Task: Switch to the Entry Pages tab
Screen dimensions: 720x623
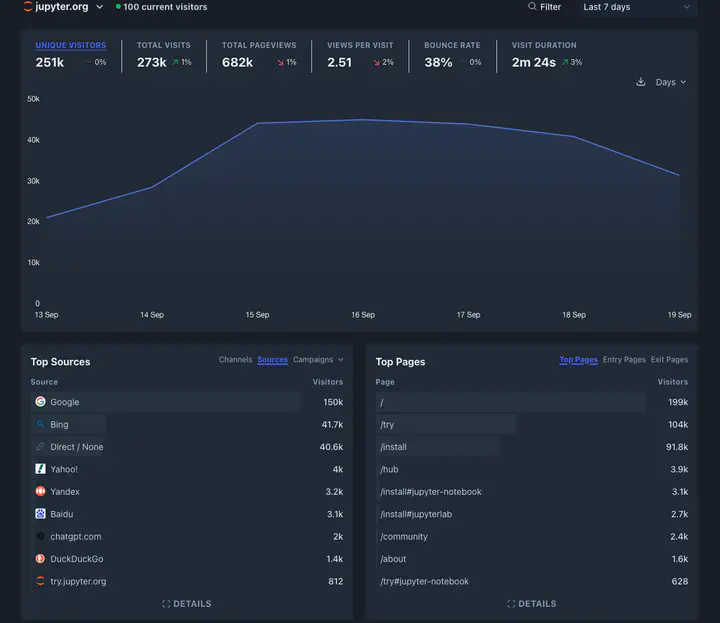Action: (624, 360)
